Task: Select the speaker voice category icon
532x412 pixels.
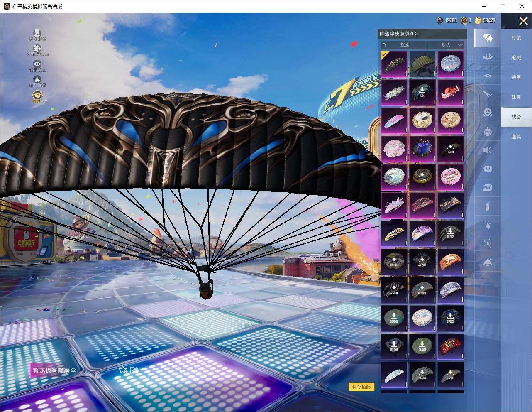Action: [487, 150]
